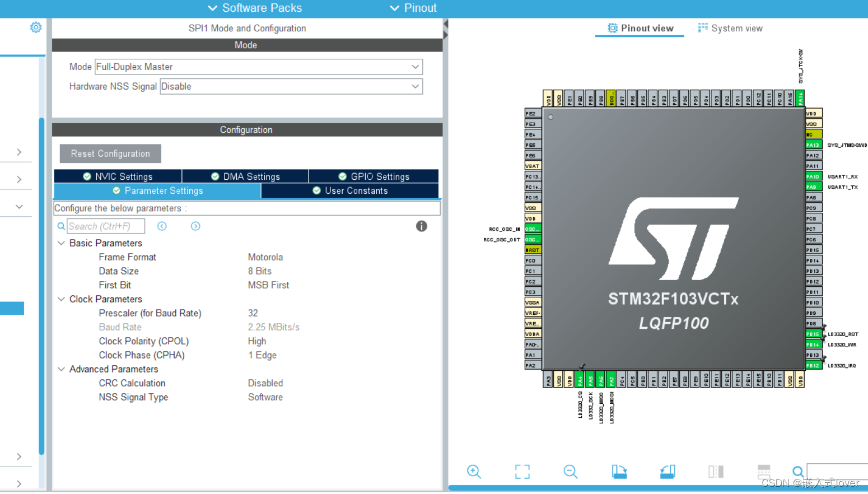Open the GPIO Settings tab
868x494 pixels.
pos(374,176)
